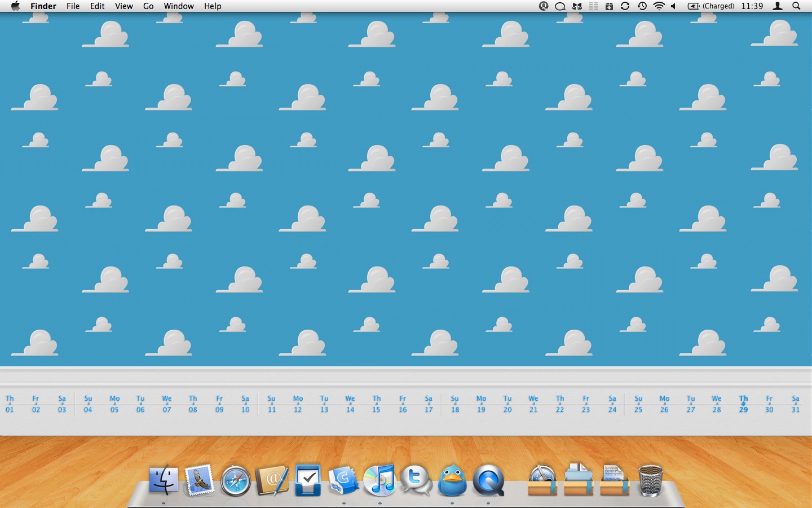Open battery Charged status menu
812x508 pixels.
coord(710,6)
